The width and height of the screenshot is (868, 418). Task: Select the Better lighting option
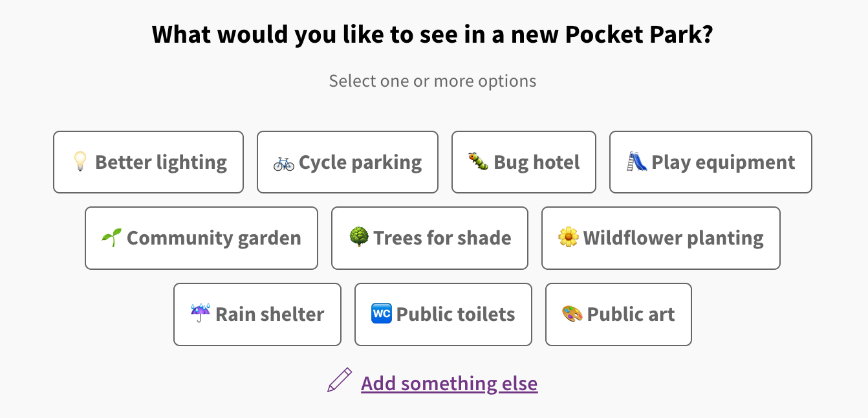[x=148, y=162]
